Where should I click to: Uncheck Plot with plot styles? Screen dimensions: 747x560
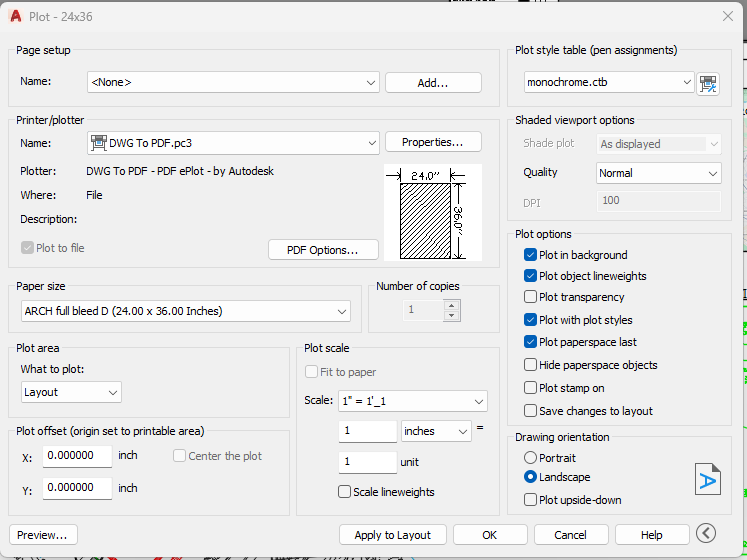(530, 320)
